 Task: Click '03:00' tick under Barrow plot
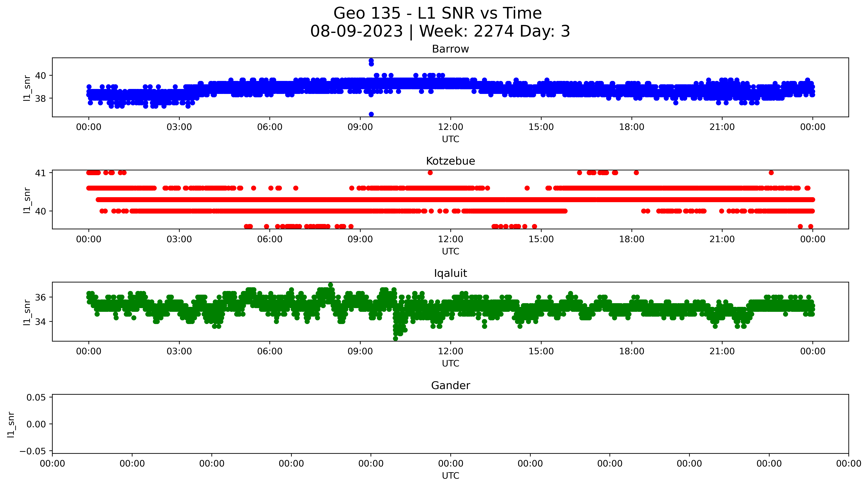[179, 127]
